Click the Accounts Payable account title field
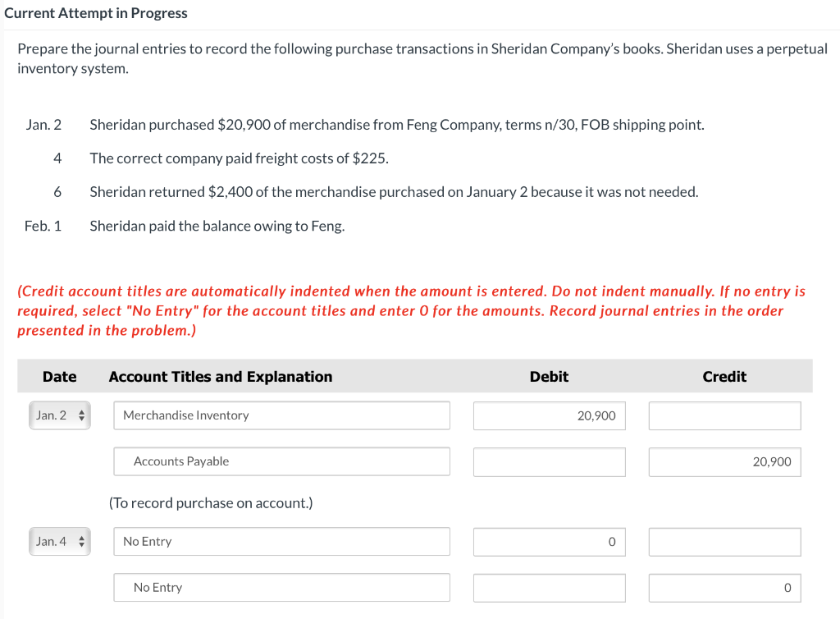The image size is (840, 619). point(281,461)
